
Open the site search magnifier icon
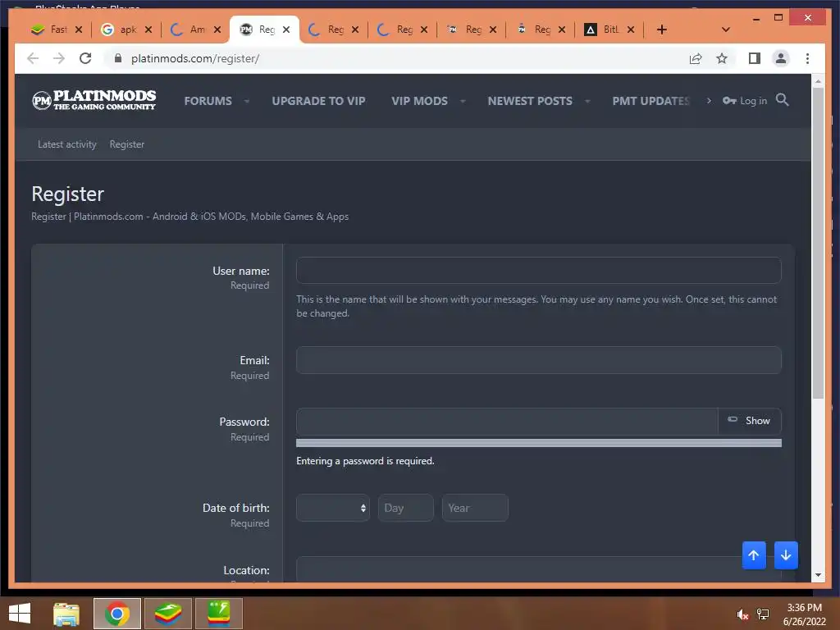(782, 99)
